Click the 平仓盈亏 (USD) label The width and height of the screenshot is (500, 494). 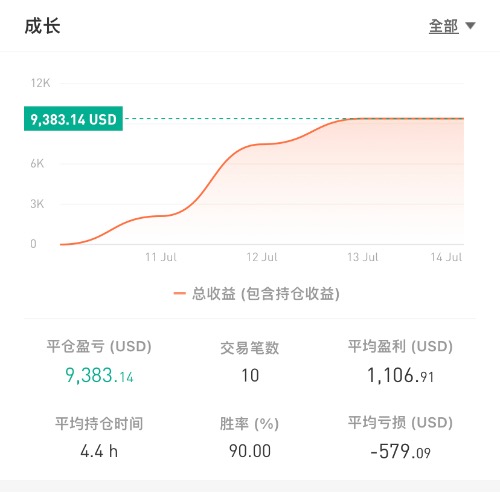(x=99, y=347)
